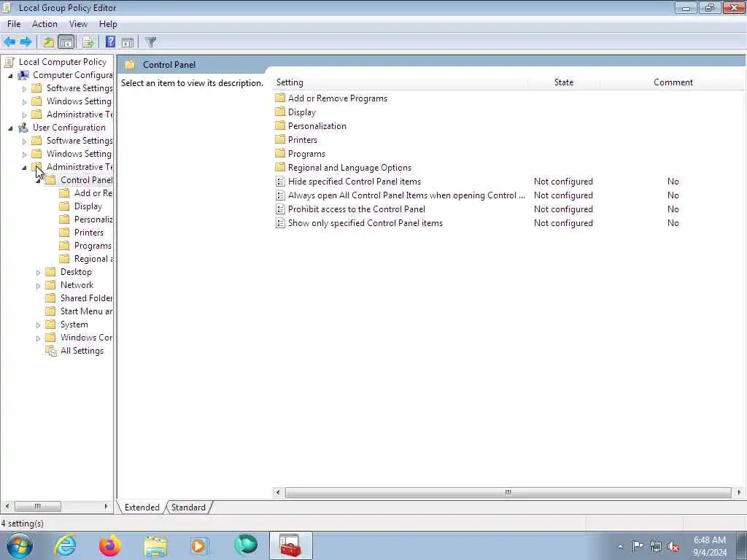The width and height of the screenshot is (747, 560).
Task: Expand the System tree node
Action: [x=38, y=324]
